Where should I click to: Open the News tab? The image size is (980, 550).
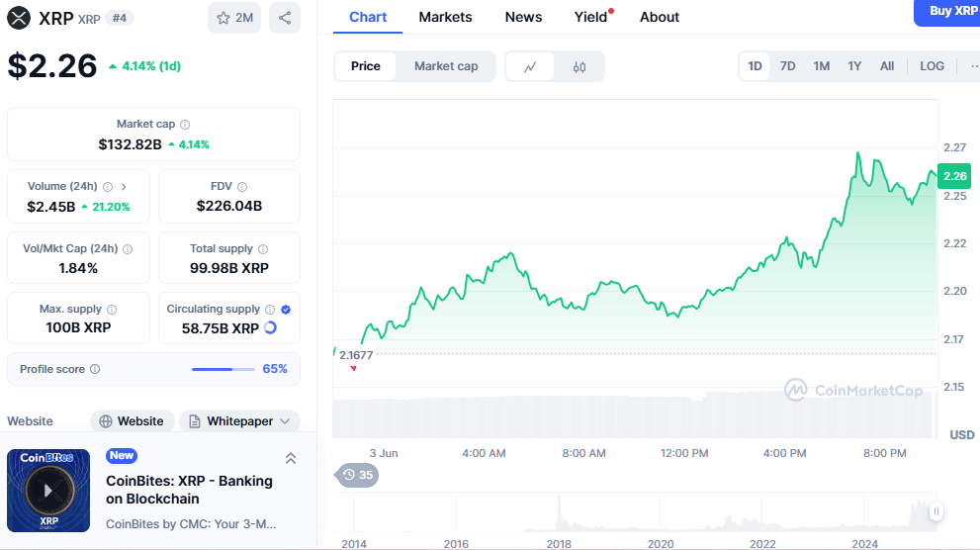(524, 18)
